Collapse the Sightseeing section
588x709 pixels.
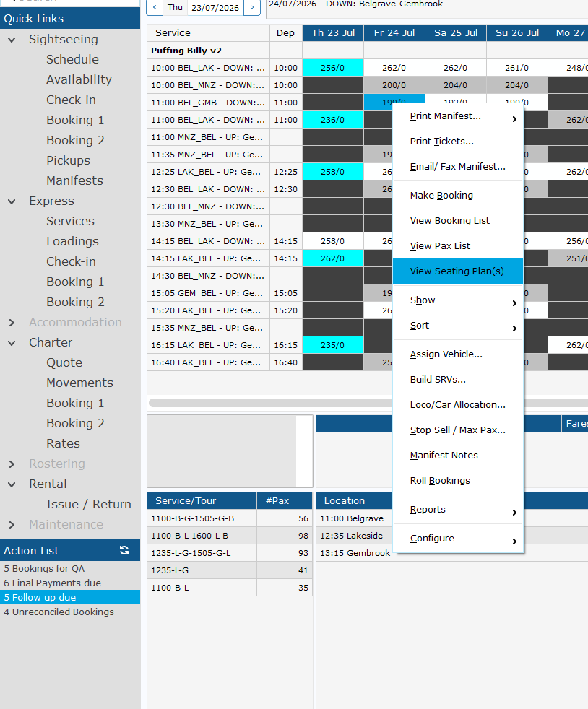click(12, 40)
